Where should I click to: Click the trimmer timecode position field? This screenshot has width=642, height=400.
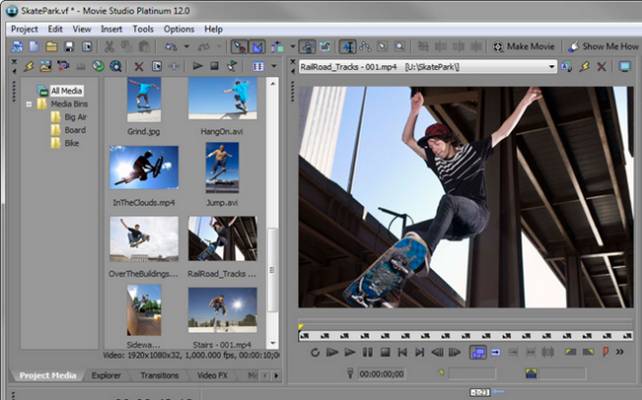381,374
